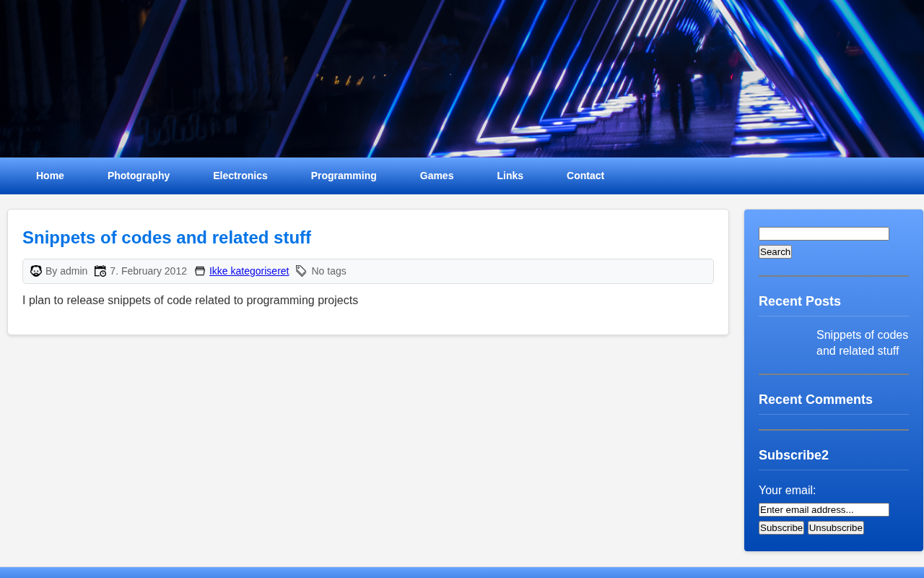924x578 pixels.
Task: Click the Recent Posts heading
Action: 800,301
